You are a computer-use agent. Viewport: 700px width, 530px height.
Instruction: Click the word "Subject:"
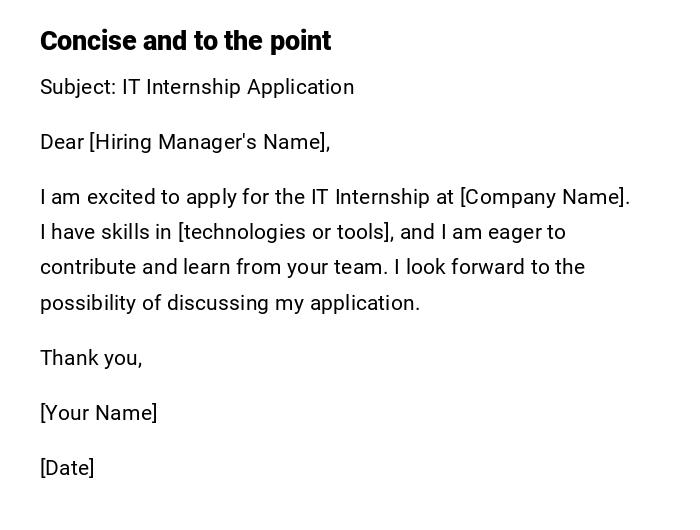(78, 87)
